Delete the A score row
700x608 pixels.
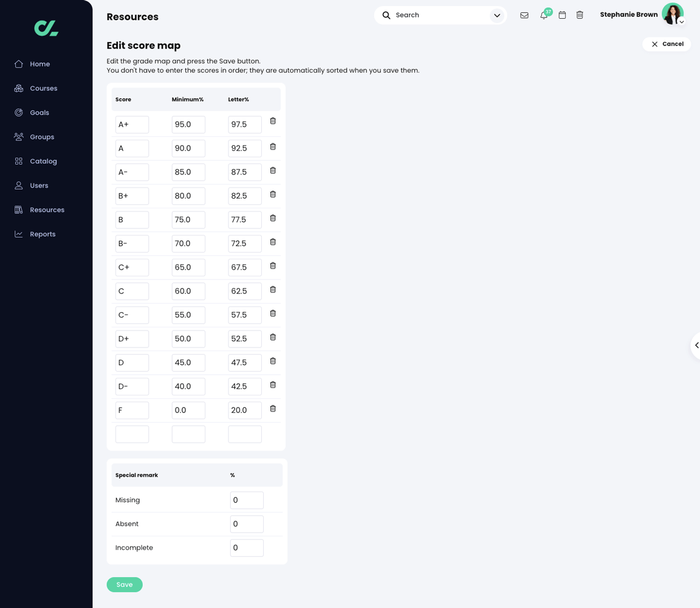click(273, 147)
